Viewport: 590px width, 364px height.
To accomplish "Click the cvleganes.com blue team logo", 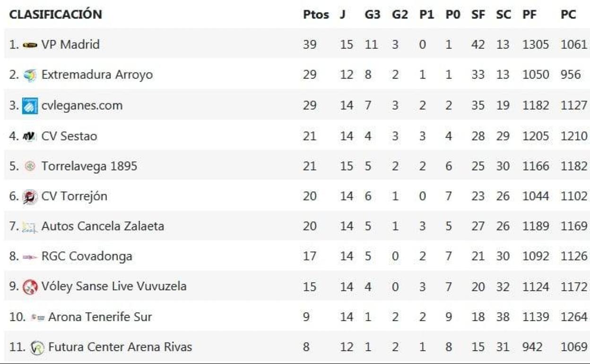I will click(30, 105).
